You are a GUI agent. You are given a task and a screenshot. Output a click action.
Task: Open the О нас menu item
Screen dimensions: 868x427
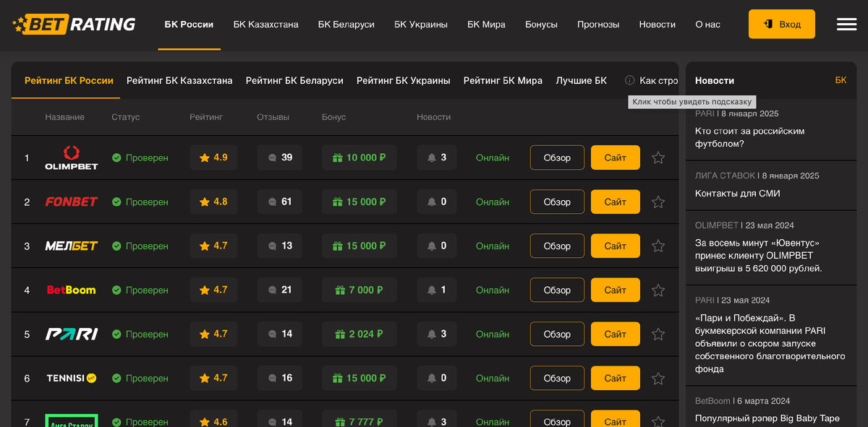click(x=707, y=25)
